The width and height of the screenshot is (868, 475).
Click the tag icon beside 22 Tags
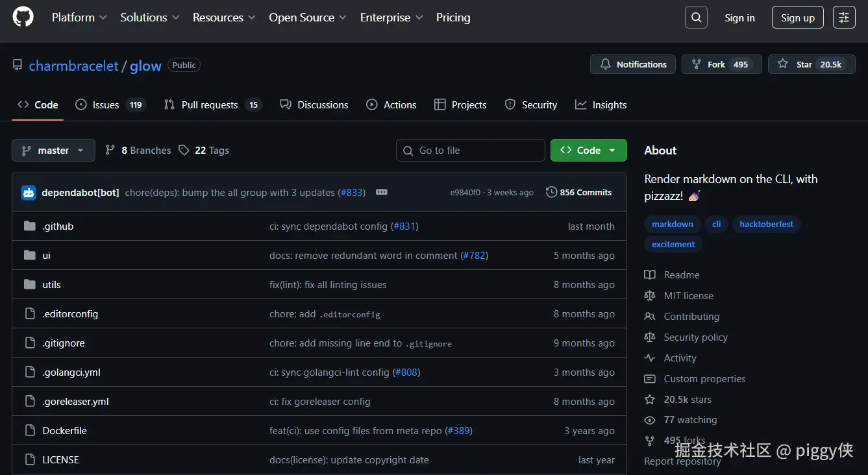(184, 151)
